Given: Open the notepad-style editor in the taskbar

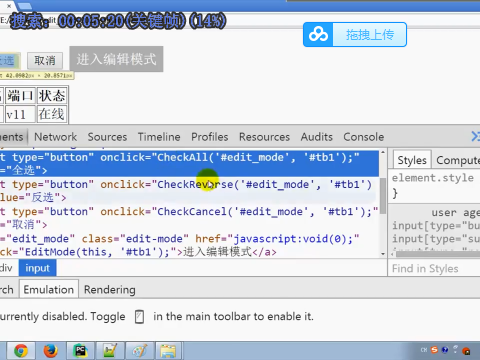Looking at the screenshot, I should [110, 351].
